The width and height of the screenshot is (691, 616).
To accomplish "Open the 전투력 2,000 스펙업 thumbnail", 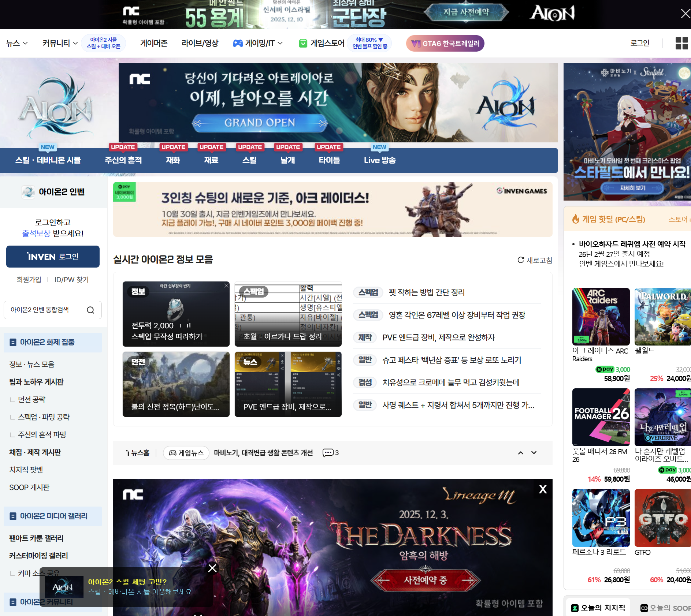I will click(176, 314).
